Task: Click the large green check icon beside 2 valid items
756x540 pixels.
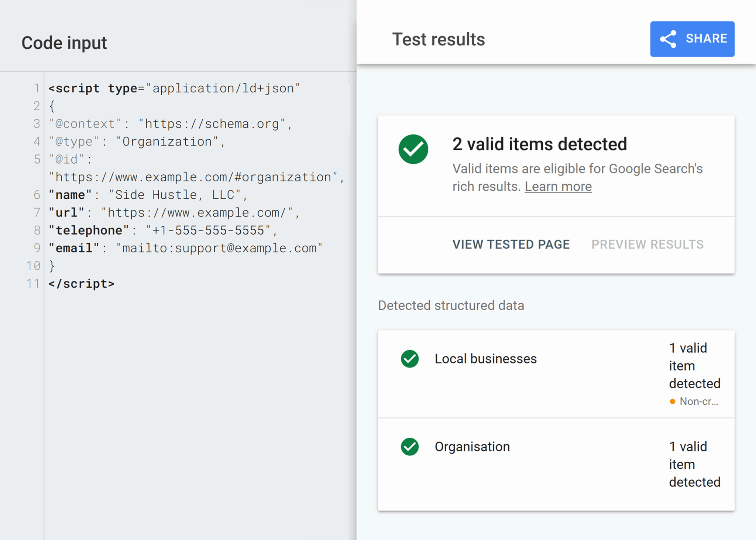Action: [x=413, y=149]
